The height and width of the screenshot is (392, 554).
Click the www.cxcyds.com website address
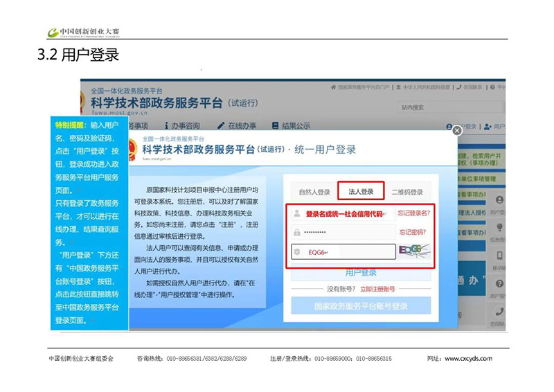tap(468, 359)
